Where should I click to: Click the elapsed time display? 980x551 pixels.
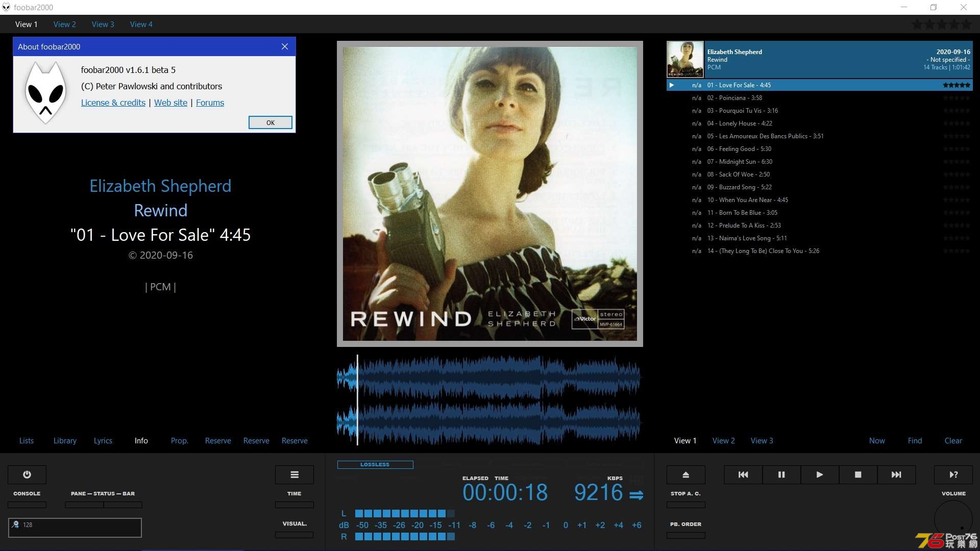[x=505, y=492]
